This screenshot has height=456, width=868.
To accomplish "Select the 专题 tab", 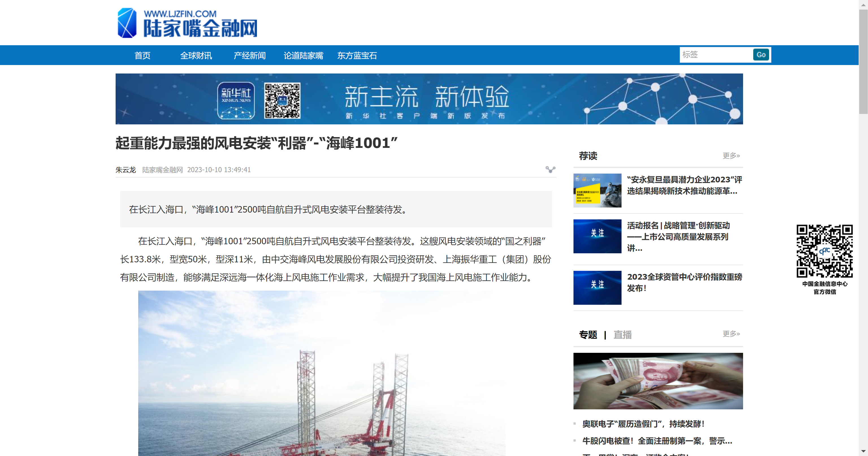I will tap(588, 334).
